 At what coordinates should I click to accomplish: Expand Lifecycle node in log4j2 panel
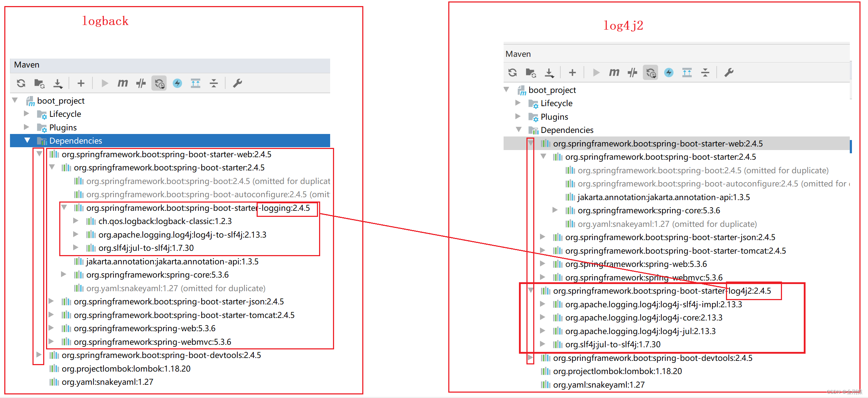pos(518,103)
